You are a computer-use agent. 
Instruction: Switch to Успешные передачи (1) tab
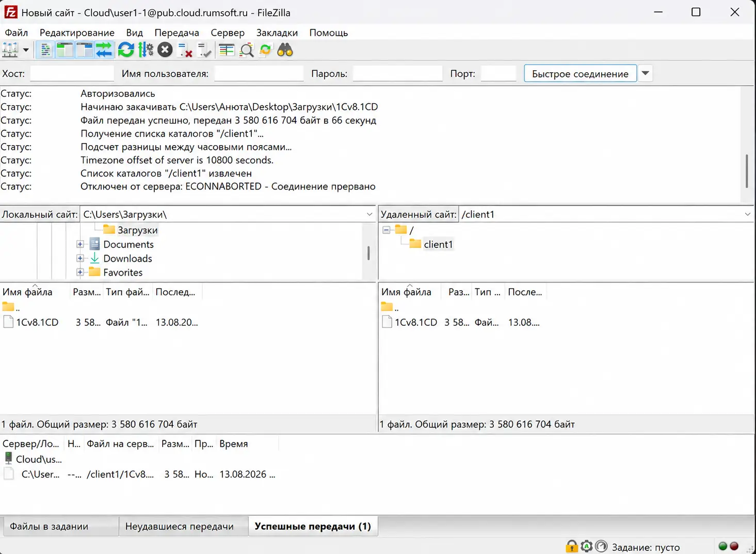click(x=313, y=526)
